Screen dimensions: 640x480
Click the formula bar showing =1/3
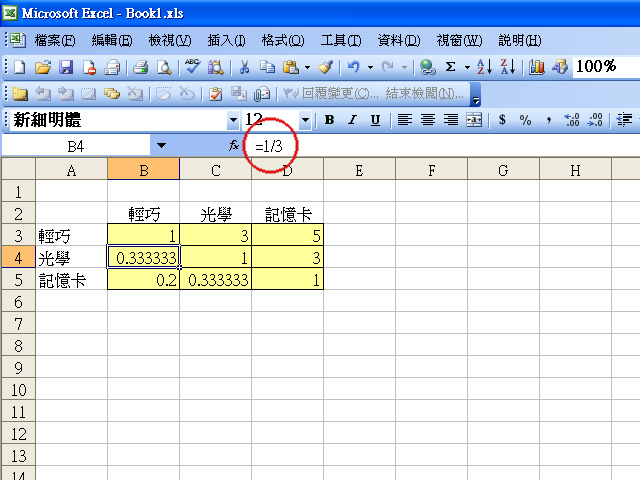point(442,146)
